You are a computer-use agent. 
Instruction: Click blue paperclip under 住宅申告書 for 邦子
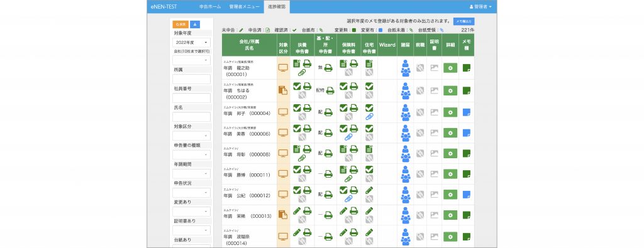(x=369, y=116)
